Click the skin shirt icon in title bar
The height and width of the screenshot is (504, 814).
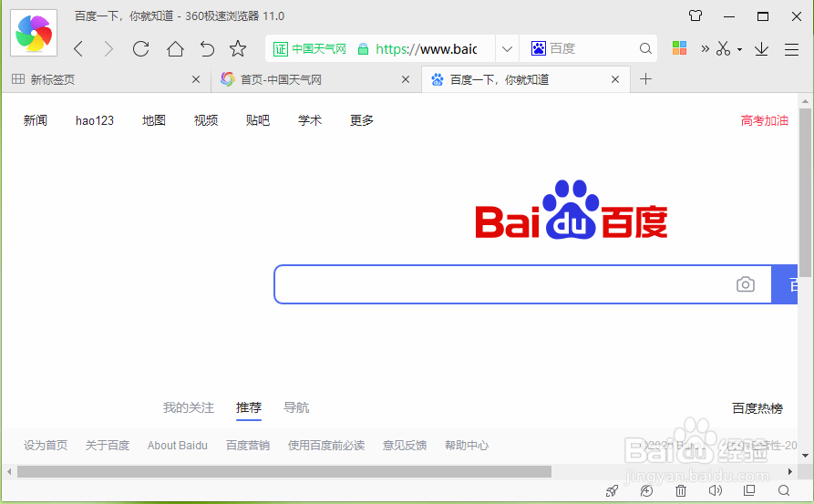click(696, 15)
